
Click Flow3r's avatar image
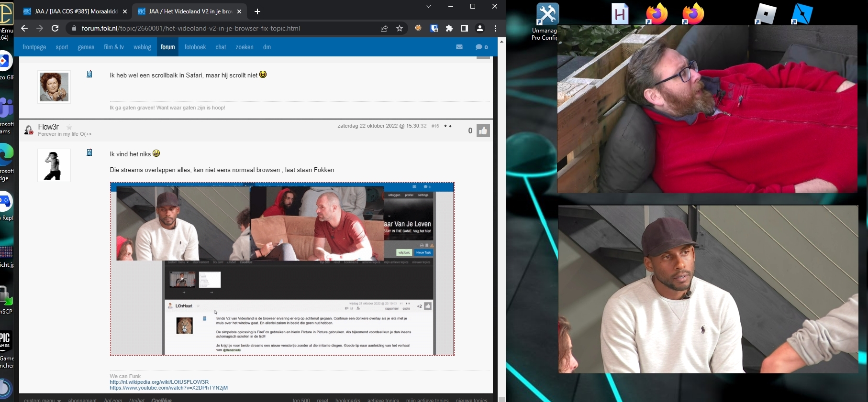point(54,165)
